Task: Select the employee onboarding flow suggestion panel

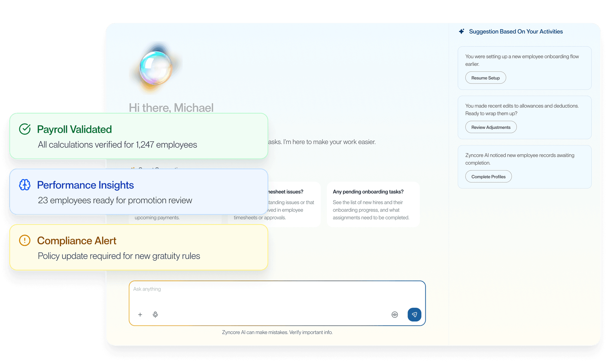Action: pyautogui.click(x=525, y=68)
